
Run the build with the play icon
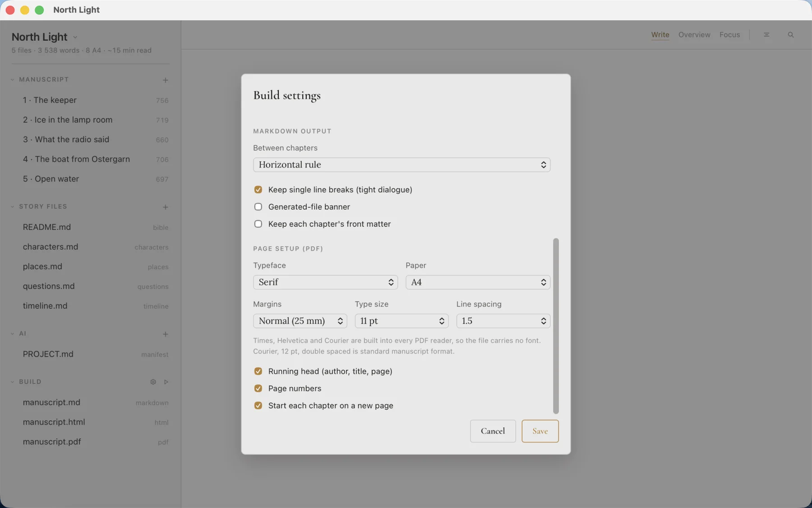[166, 382]
